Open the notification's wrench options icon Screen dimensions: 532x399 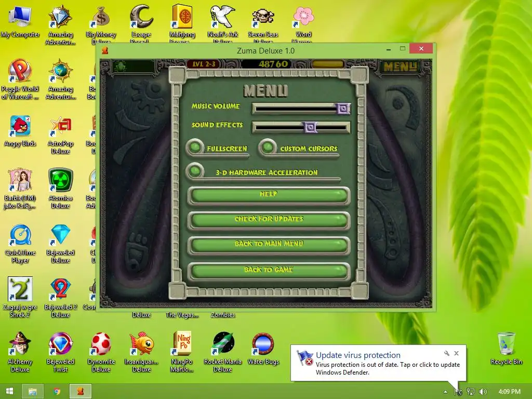click(446, 353)
